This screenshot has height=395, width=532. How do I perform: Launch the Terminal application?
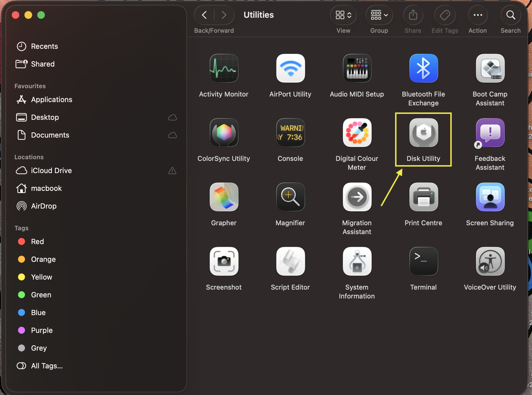423,261
